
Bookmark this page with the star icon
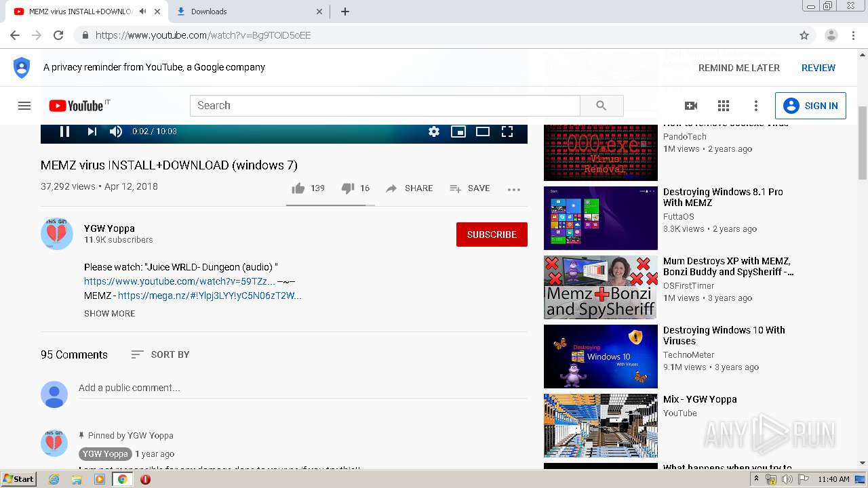point(804,35)
